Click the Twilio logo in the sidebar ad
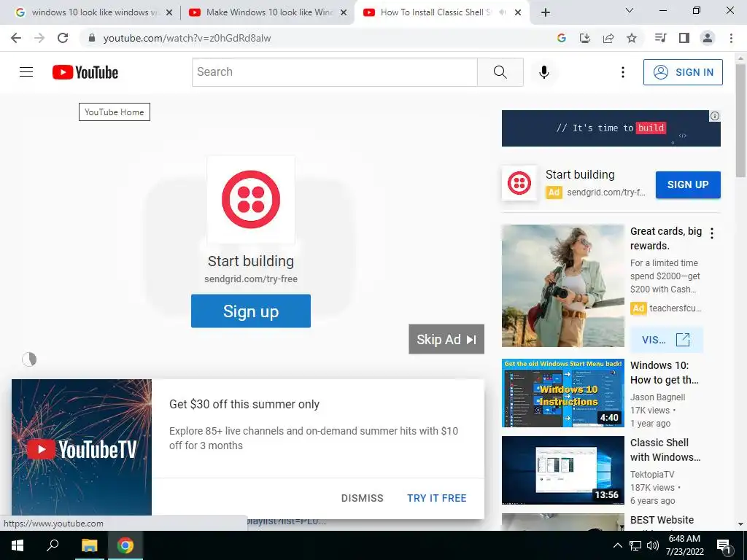This screenshot has width=747, height=560. tap(519, 183)
